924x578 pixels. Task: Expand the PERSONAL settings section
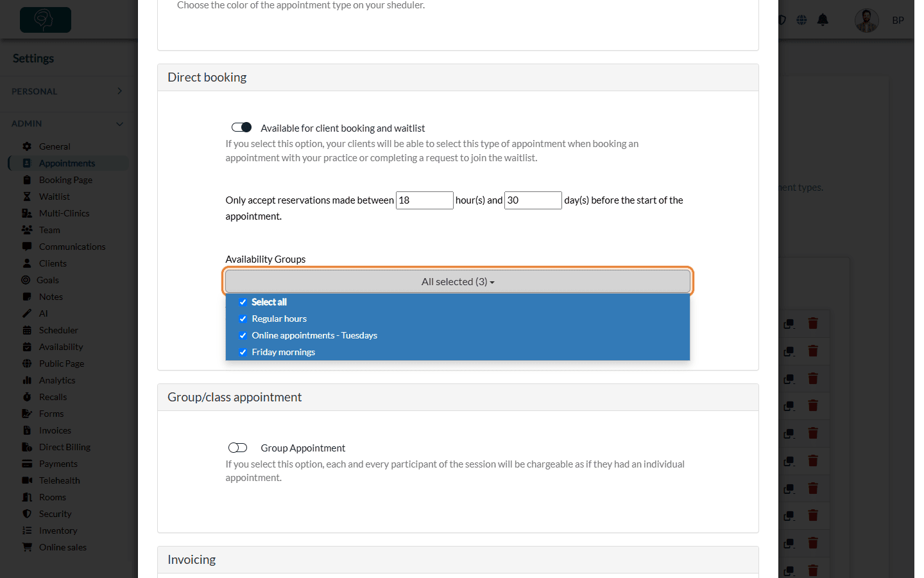[67, 91]
